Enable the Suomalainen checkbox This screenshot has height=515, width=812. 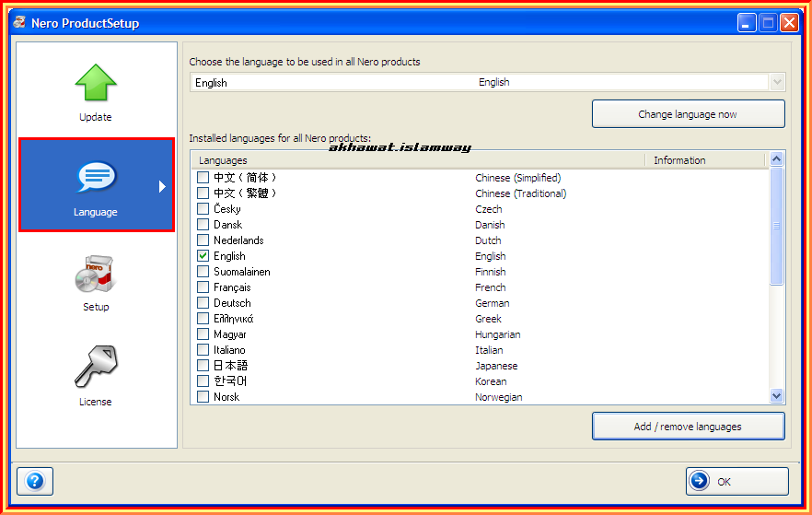[x=203, y=271]
